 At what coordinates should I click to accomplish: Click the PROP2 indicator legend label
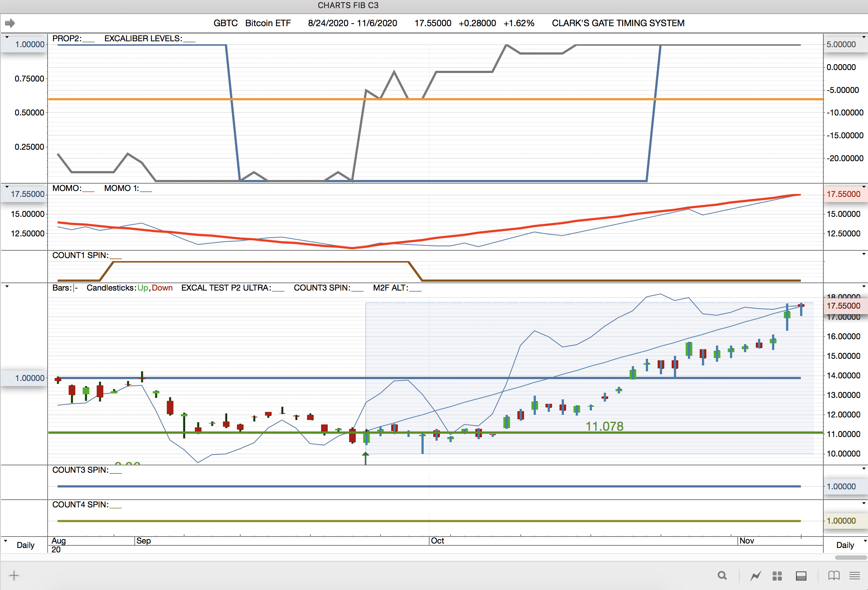67,38
